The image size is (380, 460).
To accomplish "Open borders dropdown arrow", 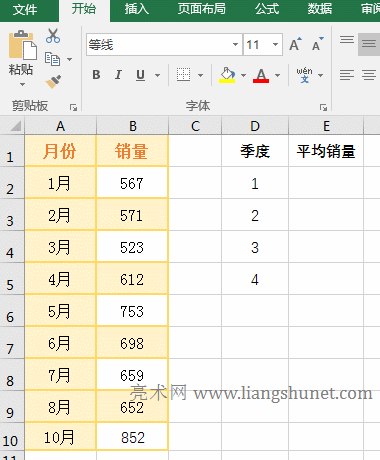I will (x=200, y=75).
